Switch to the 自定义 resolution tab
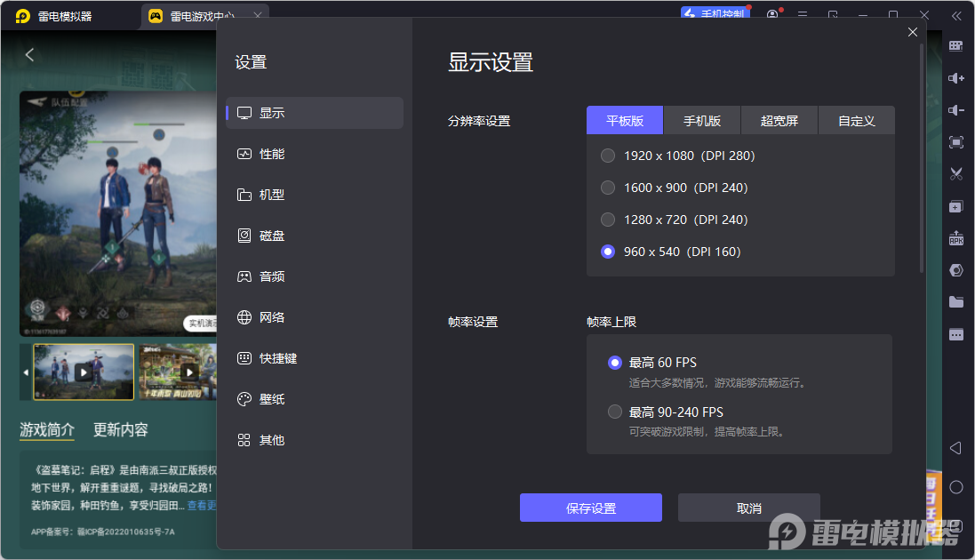The image size is (975, 560). 856,119
